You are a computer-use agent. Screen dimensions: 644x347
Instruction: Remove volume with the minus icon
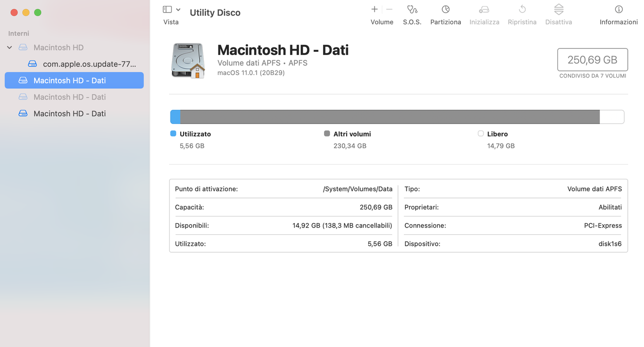[389, 9]
